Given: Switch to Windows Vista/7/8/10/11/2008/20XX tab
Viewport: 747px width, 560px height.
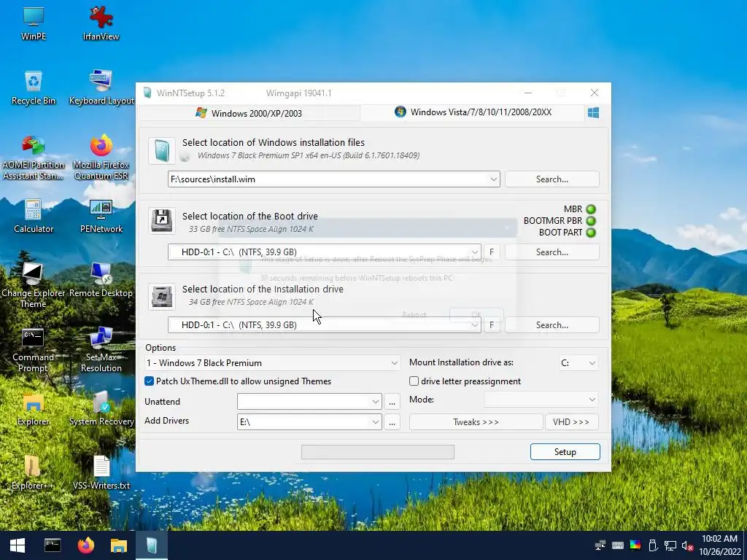Looking at the screenshot, I should click(x=473, y=112).
